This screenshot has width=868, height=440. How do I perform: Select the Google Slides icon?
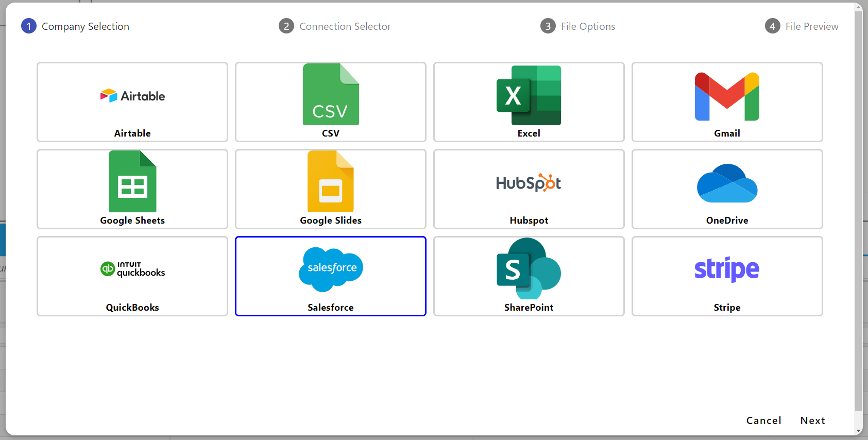331,182
